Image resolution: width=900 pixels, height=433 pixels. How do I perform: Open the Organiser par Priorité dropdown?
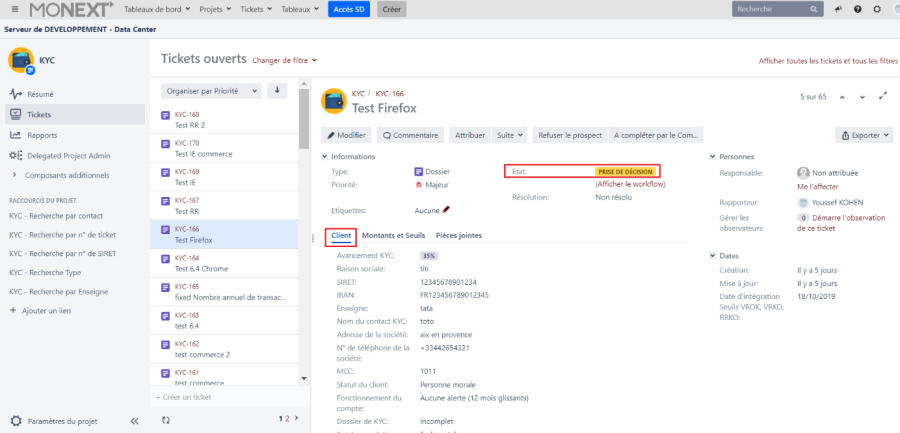211,91
